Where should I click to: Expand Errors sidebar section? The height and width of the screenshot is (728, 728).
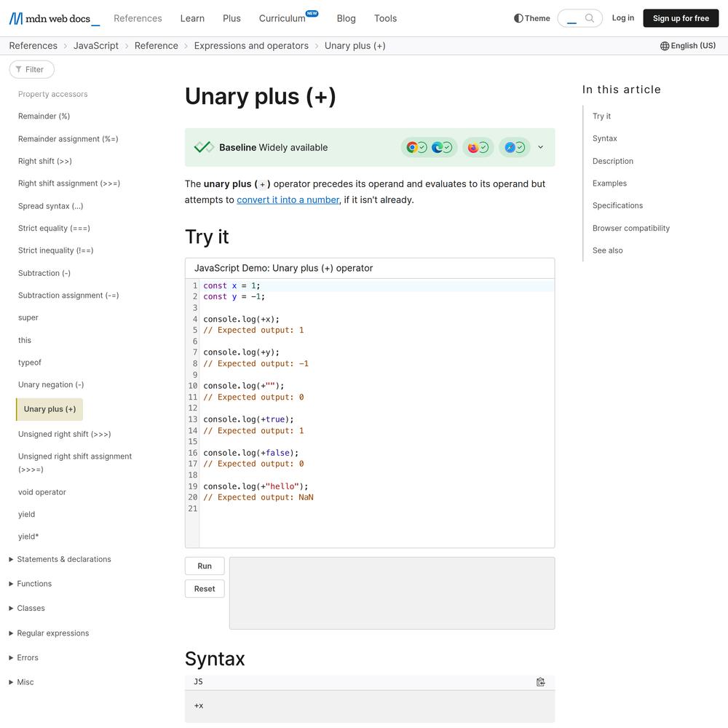(24, 657)
